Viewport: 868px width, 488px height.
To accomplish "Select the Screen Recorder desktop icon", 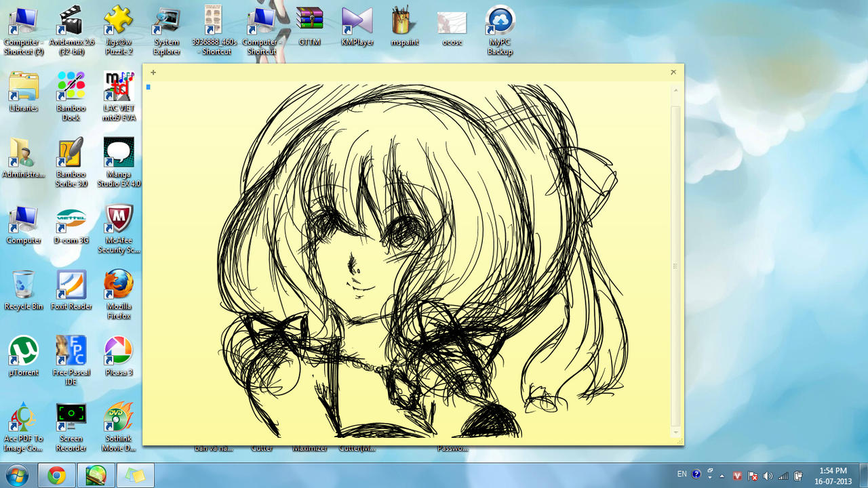I will (x=71, y=426).
